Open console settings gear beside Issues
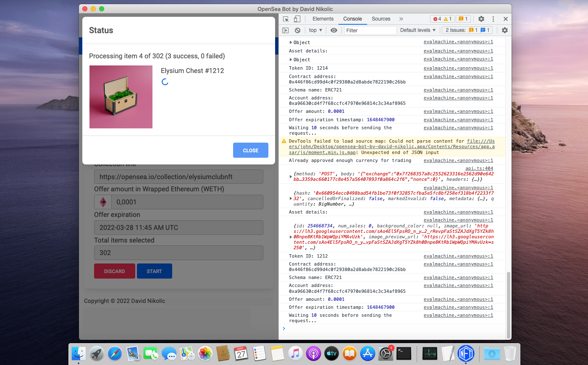 [505, 30]
